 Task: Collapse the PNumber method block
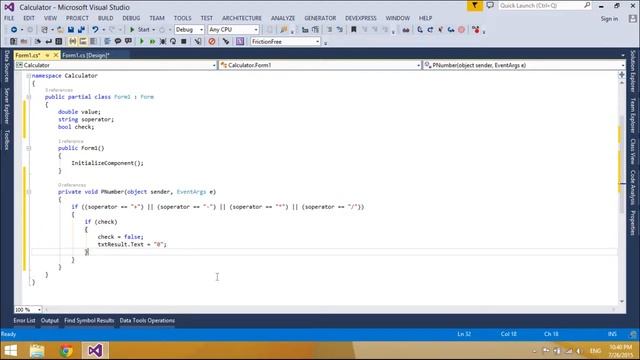tap(29, 192)
